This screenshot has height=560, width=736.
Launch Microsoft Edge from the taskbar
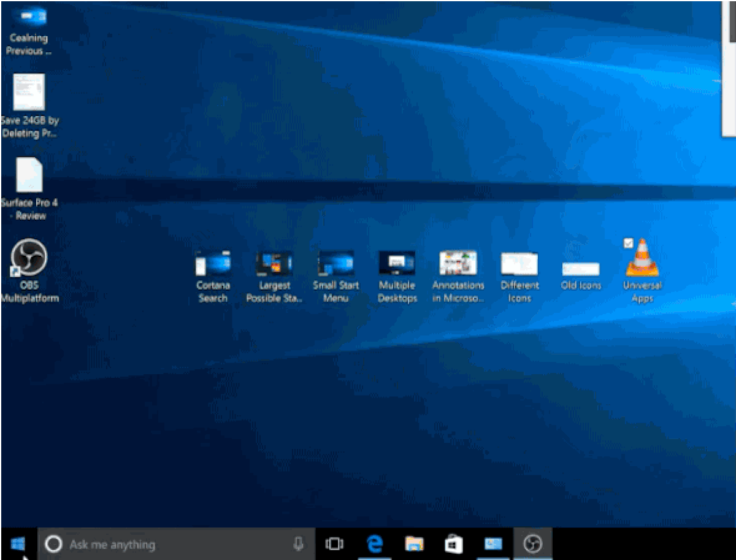pyautogui.click(x=374, y=543)
